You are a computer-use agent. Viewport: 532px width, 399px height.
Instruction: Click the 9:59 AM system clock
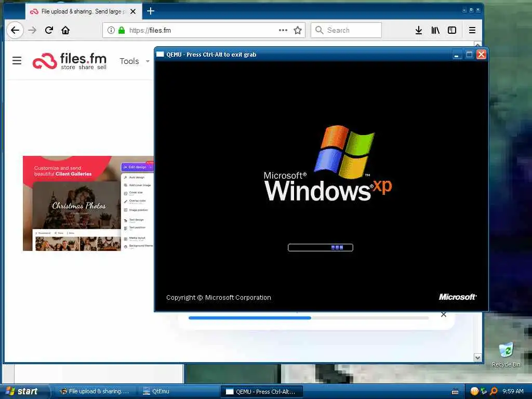tap(513, 391)
